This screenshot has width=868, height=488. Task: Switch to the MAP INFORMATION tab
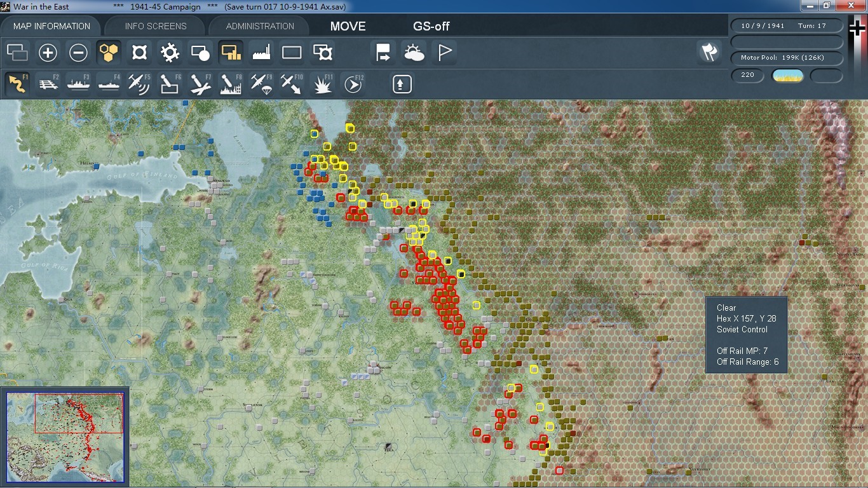point(51,26)
